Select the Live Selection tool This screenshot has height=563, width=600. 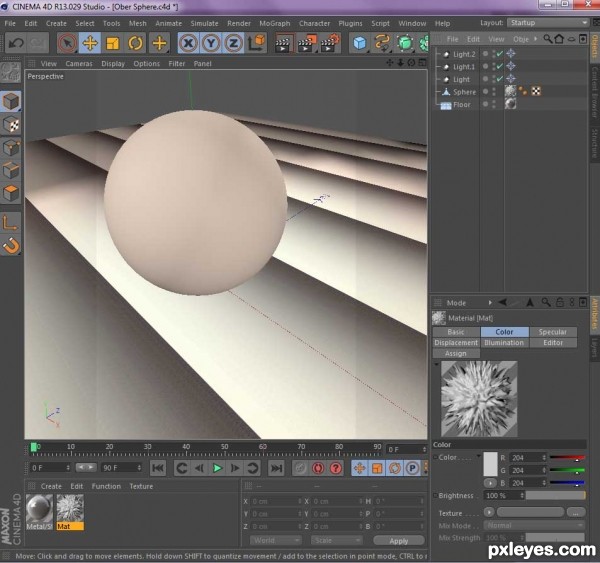[67, 43]
